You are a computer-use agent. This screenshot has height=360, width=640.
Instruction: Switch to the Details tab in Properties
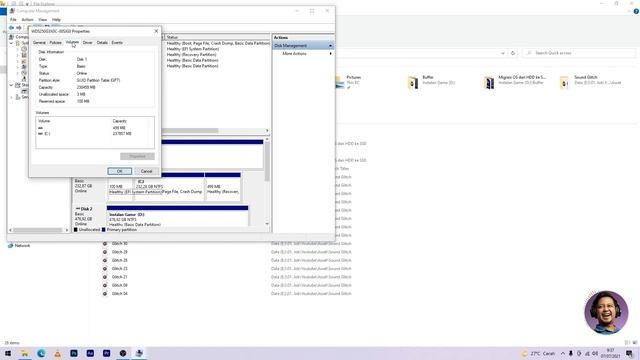[102, 42]
